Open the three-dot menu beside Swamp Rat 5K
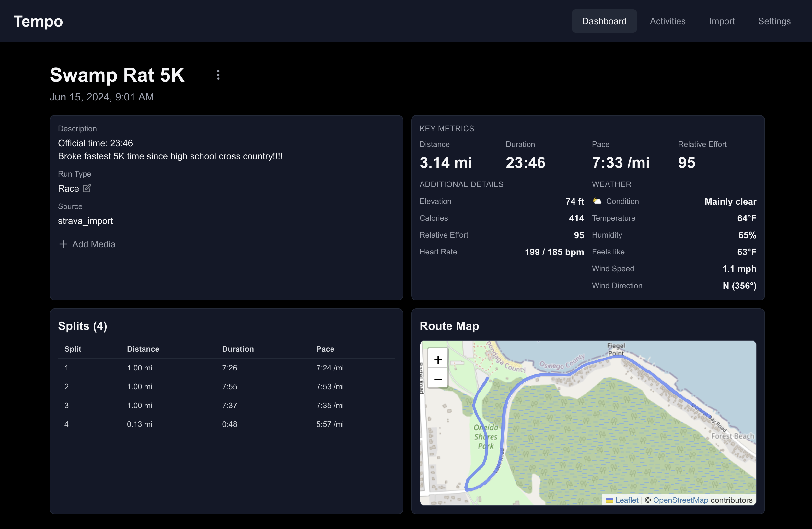The width and height of the screenshot is (812, 529). [x=218, y=75]
